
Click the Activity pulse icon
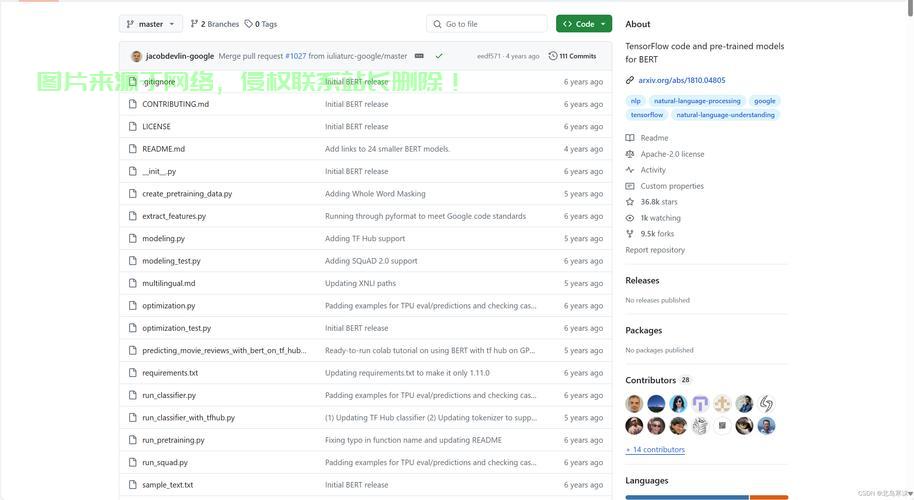coord(630,170)
